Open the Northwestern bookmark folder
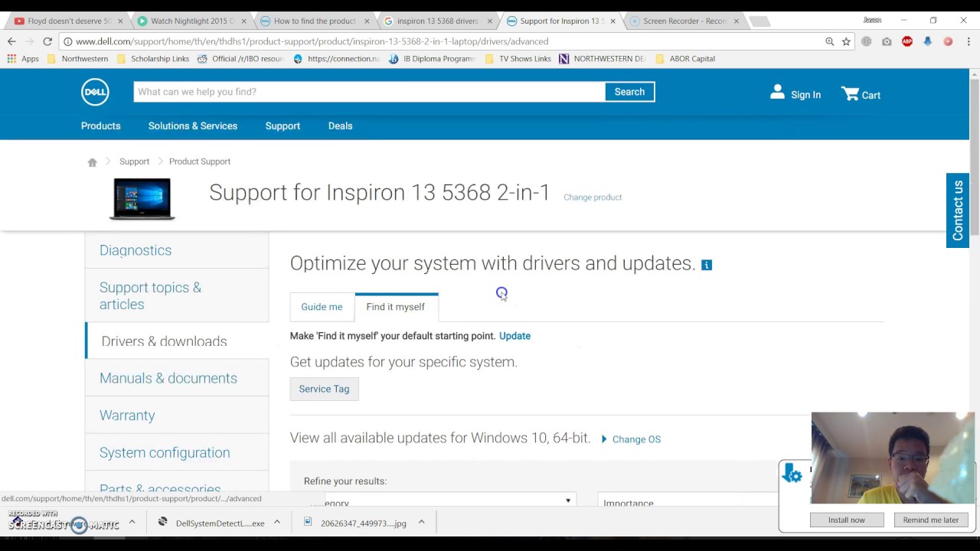This screenshot has width=980, height=551. (x=78, y=58)
